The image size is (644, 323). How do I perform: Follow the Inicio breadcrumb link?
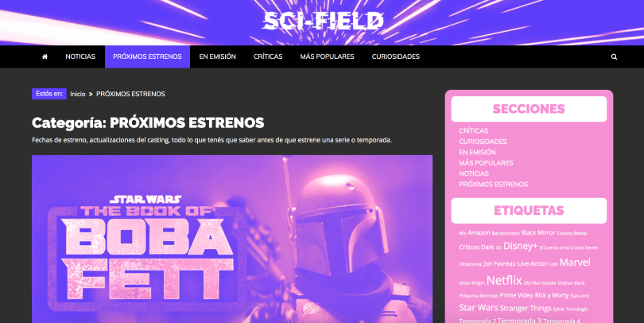(78, 94)
